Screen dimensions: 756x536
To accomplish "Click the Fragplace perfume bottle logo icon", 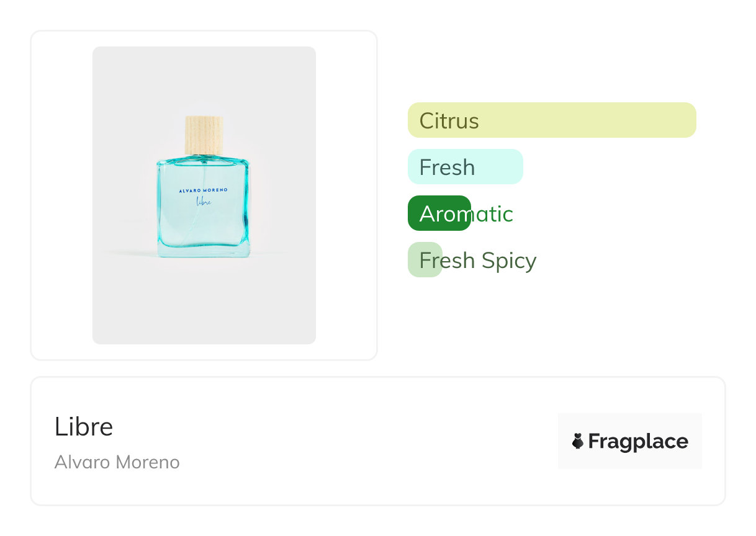I will (x=578, y=441).
